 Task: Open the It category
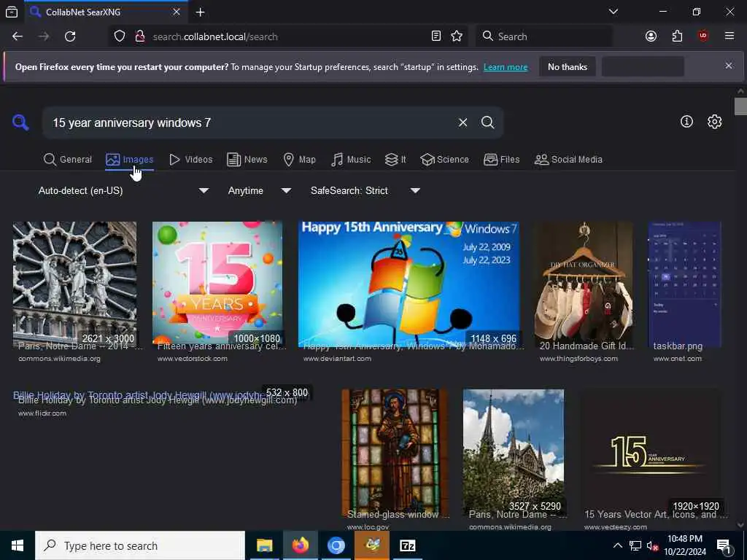click(395, 160)
